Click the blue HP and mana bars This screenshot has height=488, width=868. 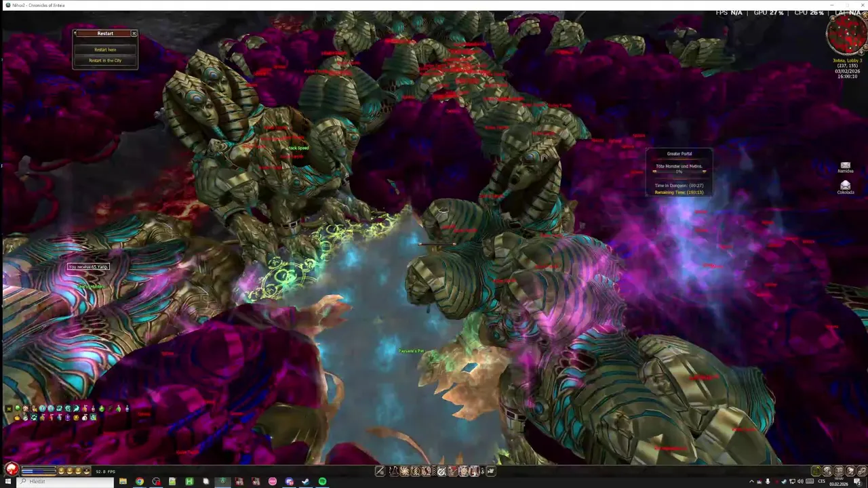(x=38, y=470)
